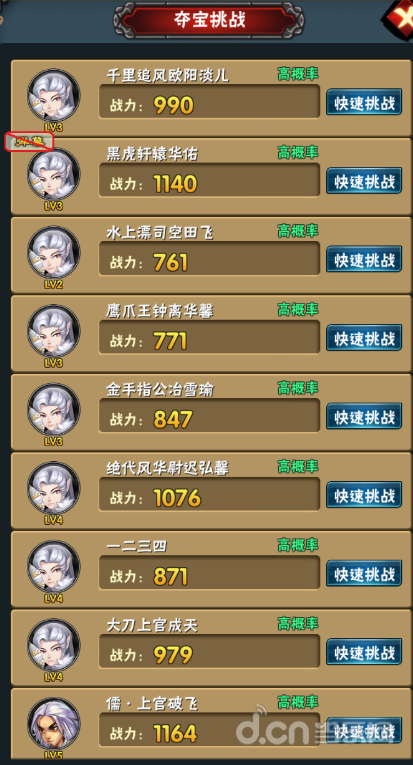413x765 pixels.
Task: Click the red-circled tag above second avatar
Action: click(x=29, y=142)
